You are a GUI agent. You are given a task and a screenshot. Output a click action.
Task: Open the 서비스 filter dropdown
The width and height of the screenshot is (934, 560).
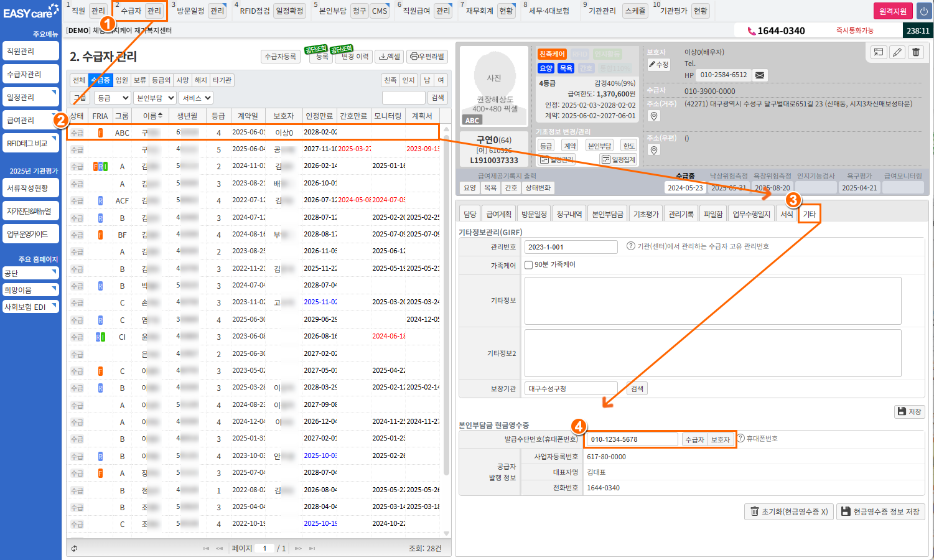pyautogui.click(x=196, y=98)
